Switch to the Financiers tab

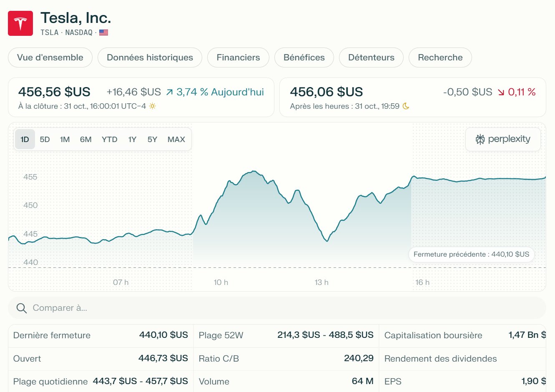[238, 57]
